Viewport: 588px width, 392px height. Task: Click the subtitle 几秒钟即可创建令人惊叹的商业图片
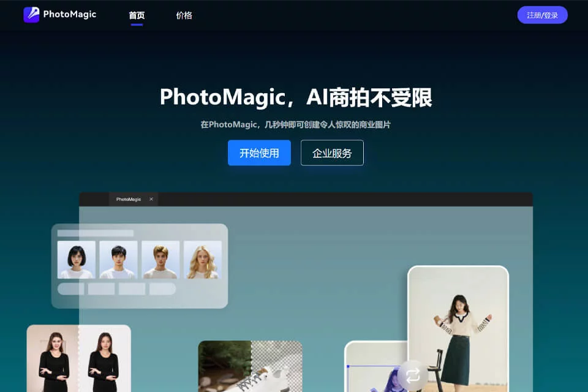(x=327, y=124)
